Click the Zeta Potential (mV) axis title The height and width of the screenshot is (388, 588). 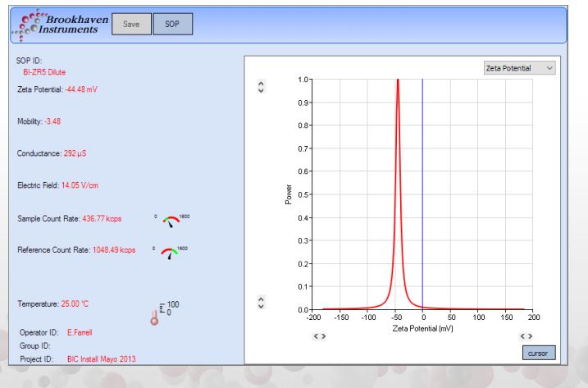(422, 328)
